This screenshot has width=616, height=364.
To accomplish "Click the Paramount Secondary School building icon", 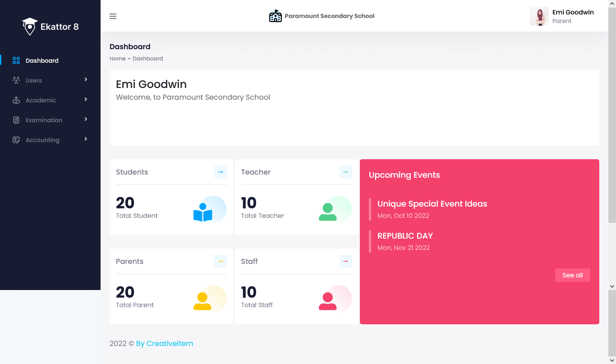I will click(x=275, y=15).
